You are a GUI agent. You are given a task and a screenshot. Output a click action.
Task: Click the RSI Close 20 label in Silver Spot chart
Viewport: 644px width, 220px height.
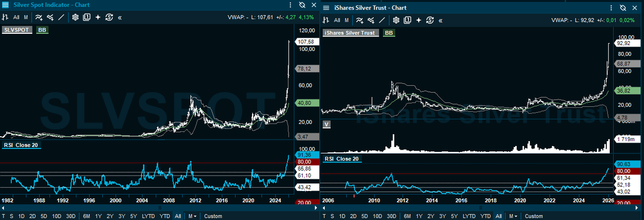tap(21, 144)
